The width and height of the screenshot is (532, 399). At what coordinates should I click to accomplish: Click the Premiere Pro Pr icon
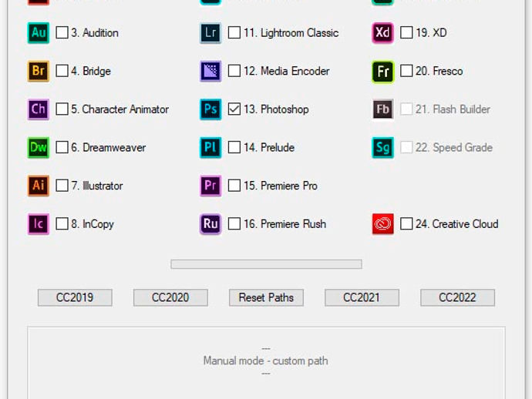pyautogui.click(x=210, y=186)
